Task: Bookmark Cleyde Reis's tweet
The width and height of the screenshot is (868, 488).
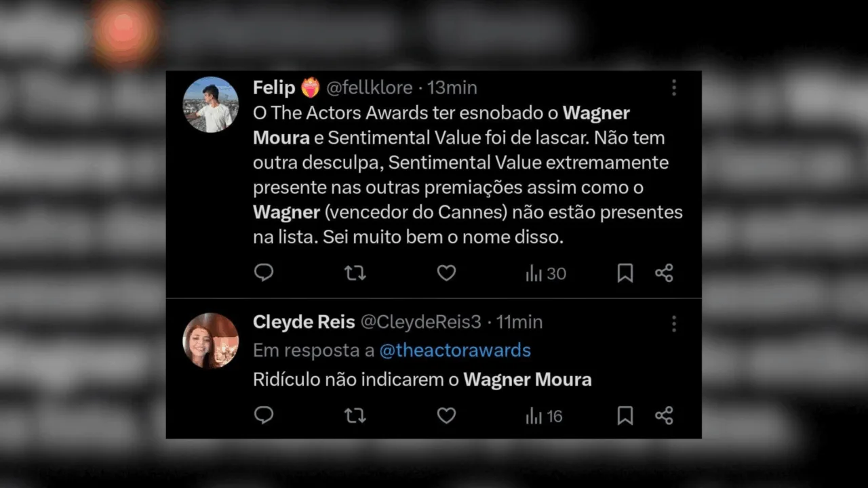Action: tap(625, 415)
